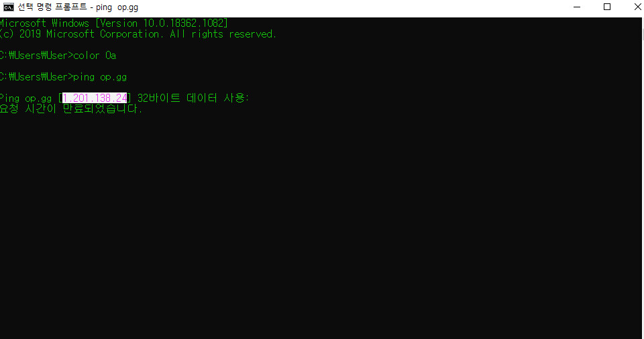The height and width of the screenshot is (339, 644).
Task: Click the second C:\Users\User> prompt
Action: coord(36,77)
